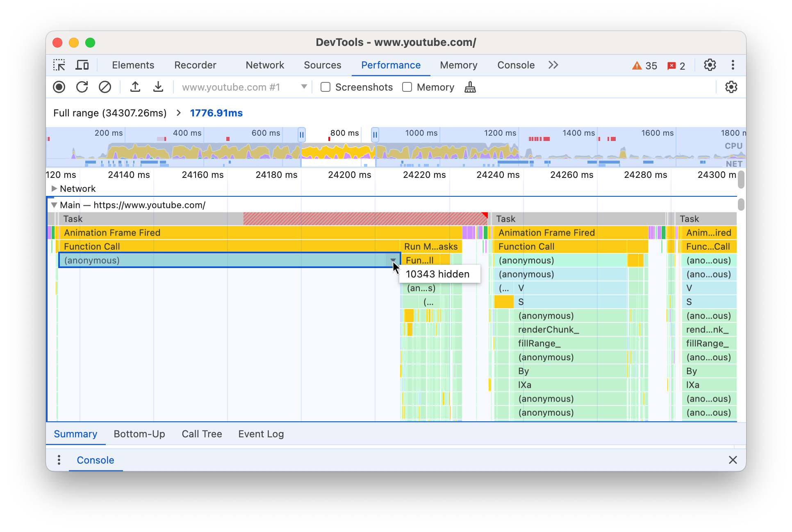The height and width of the screenshot is (532, 792).
Task: Expand the Network row in timeline
Action: coord(54,189)
